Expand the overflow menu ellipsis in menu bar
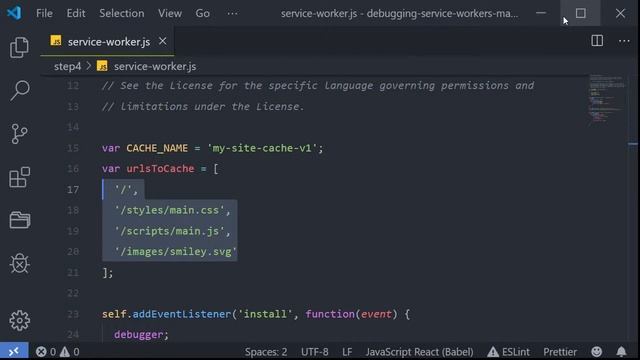 [232, 13]
